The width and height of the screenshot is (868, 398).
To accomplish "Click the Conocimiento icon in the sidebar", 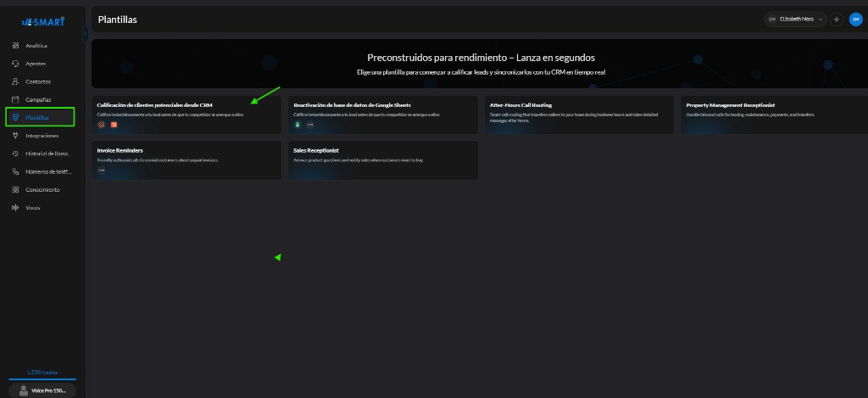I will [x=15, y=189].
